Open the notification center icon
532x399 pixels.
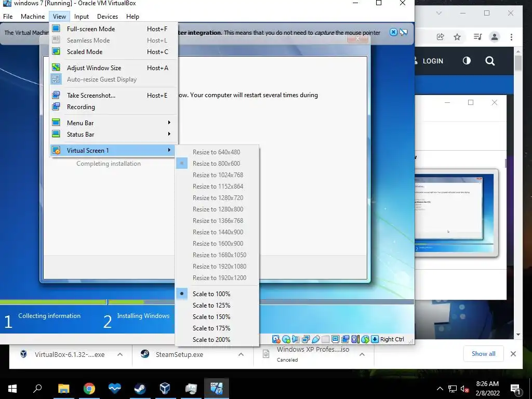(515, 389)
